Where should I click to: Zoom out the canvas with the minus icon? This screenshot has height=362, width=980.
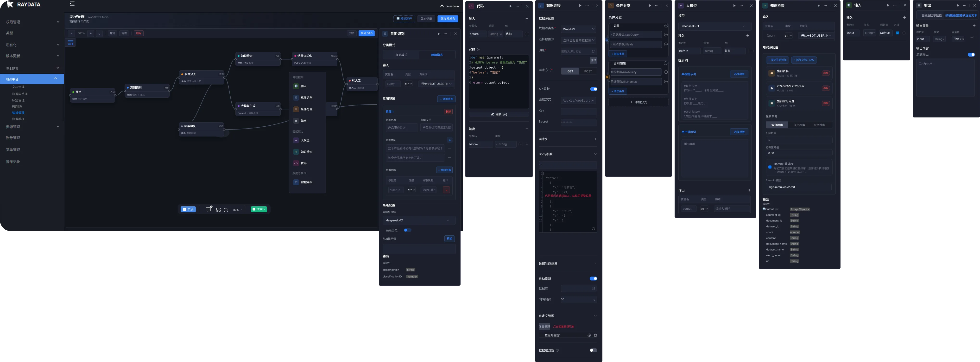[x=71, y=33]
